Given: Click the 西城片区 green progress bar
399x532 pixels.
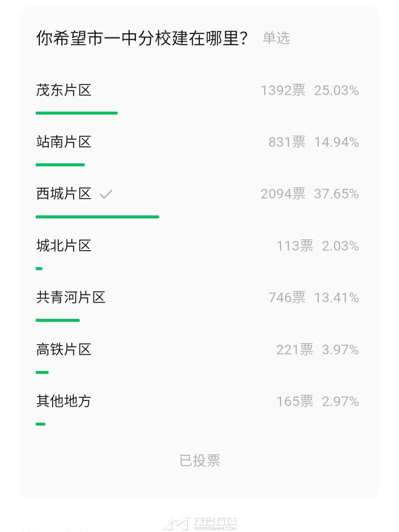Looking at the screenshot, I should tap(98, 217).
